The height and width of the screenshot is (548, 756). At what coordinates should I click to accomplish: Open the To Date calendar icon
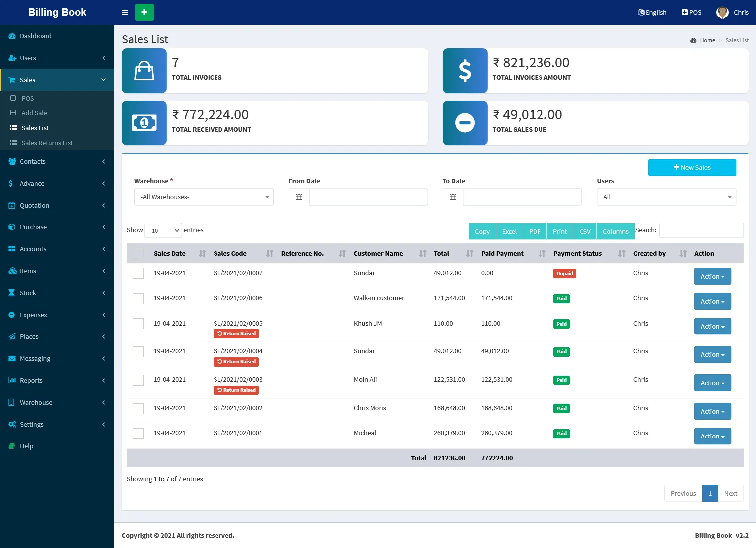pos(453,197)
